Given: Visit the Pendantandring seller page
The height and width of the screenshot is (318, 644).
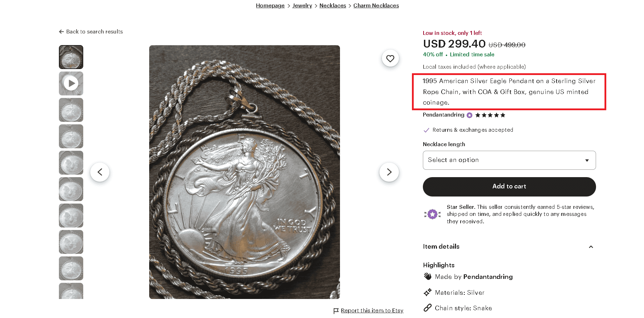Looking at the screenshot, I should 443,115.
